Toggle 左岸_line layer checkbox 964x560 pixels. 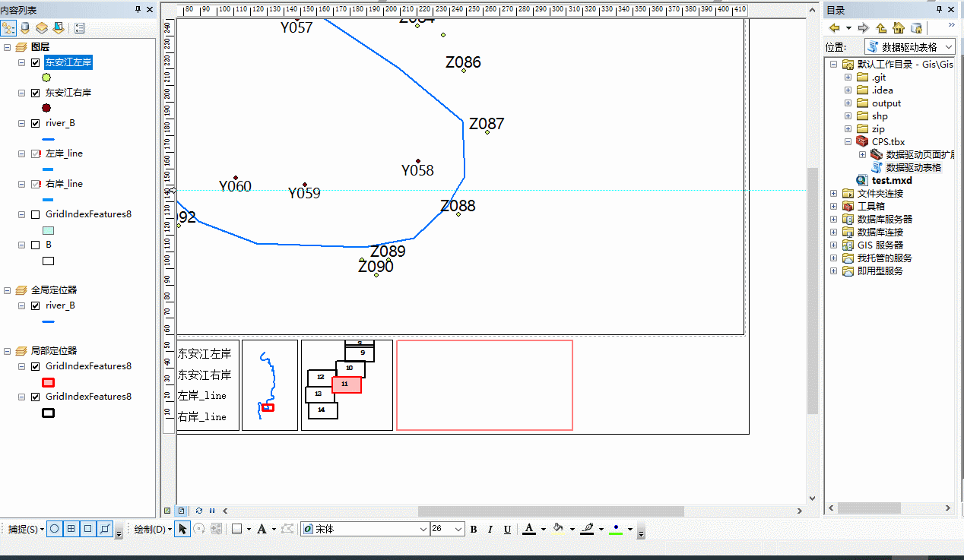[x=36, y=154]
